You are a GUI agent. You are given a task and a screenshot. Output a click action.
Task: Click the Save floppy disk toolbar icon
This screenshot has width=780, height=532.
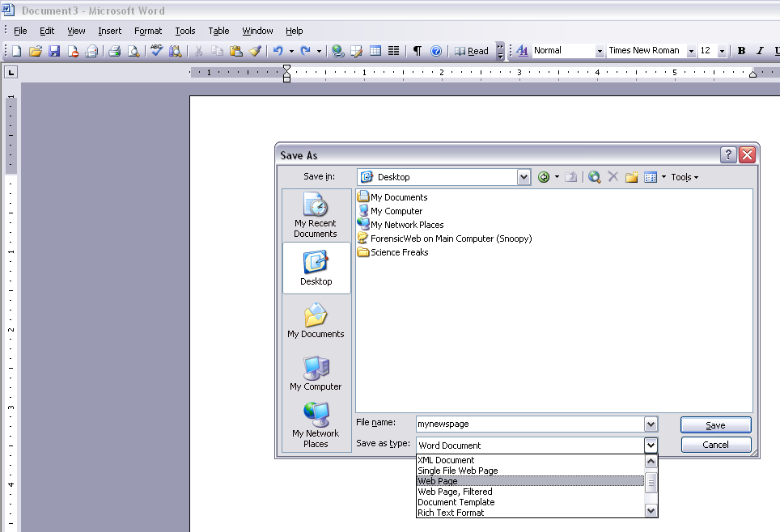[x=54, y=51]
